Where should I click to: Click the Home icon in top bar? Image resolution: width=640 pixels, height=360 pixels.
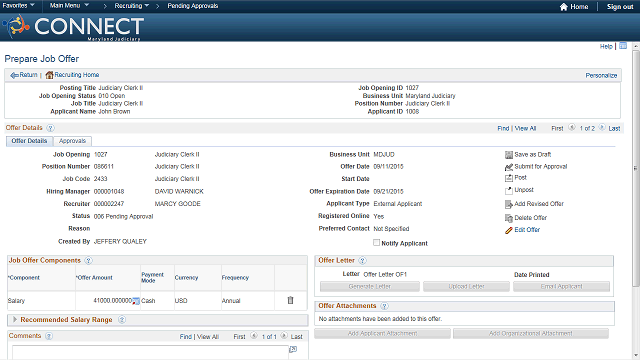[564, 7]
